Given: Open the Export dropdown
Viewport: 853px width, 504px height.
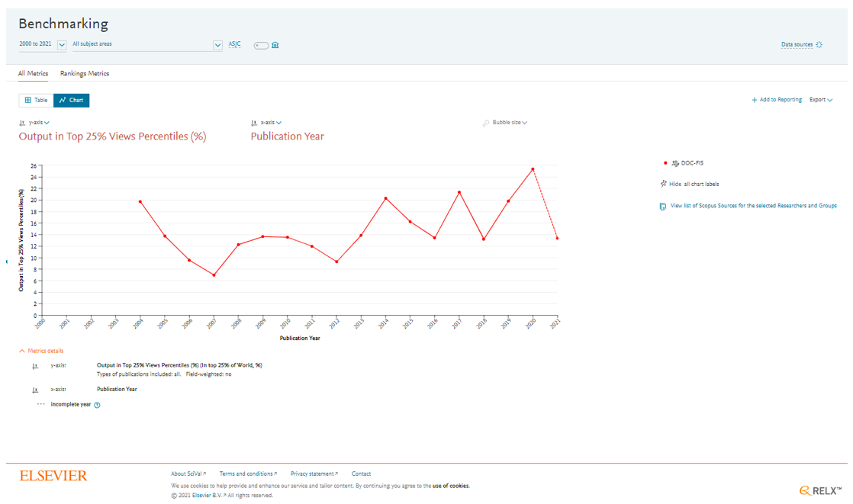Looking at the screenshot, I should click(821, 99).
